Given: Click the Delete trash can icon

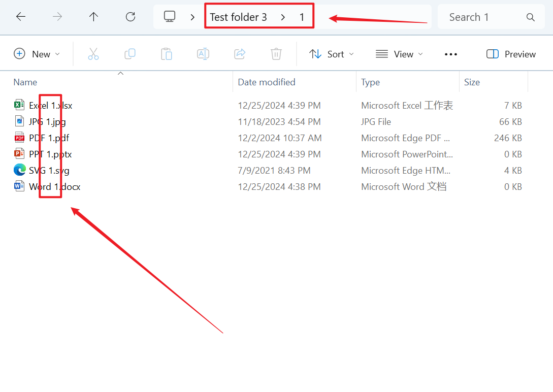Looking at the screenshot, I should (276, 54).
